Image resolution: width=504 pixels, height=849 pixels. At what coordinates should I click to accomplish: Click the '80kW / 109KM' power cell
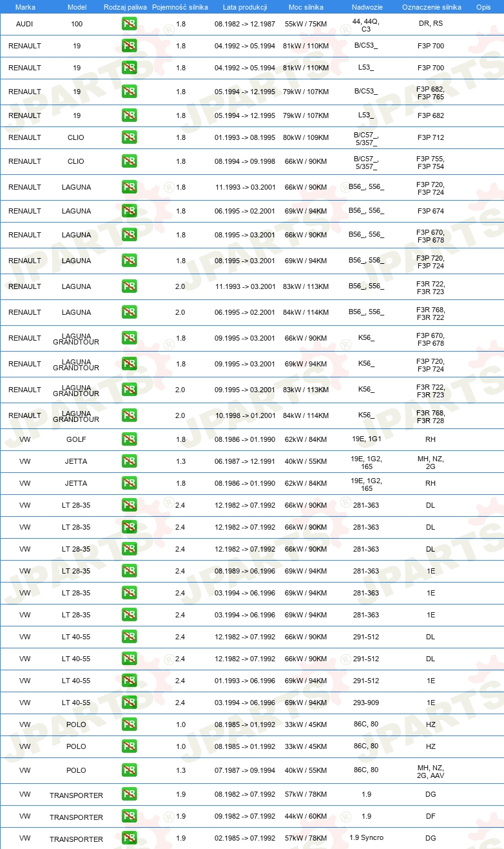click(x=306, y=137)
